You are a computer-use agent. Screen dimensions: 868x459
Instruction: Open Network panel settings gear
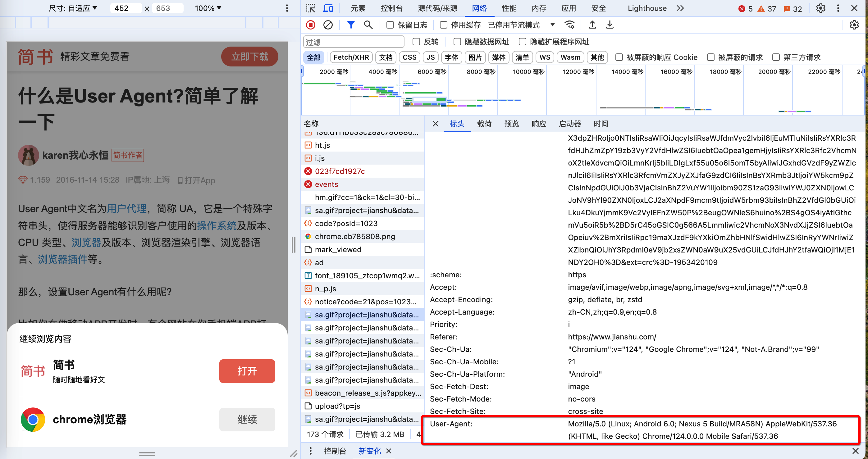854,25
